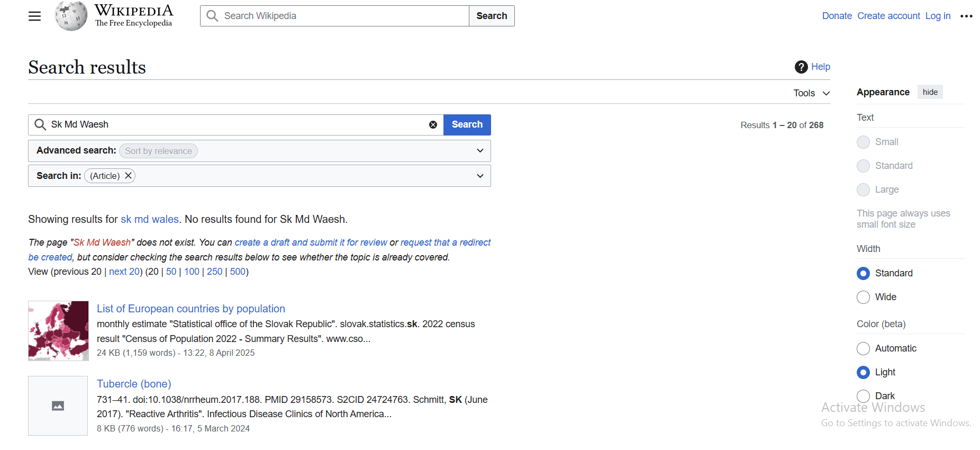Click the Wikipedia globe logo
The width and height of the screenshot is (980, 450).
point(71,16)
